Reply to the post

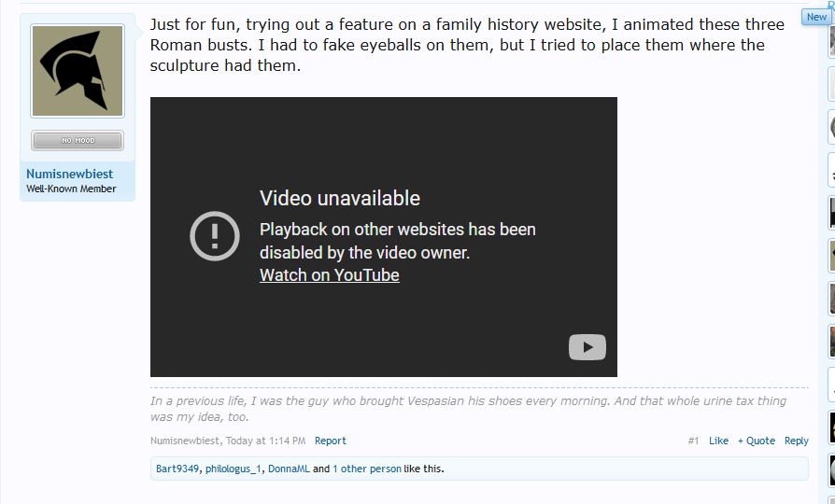coord(796,441)
